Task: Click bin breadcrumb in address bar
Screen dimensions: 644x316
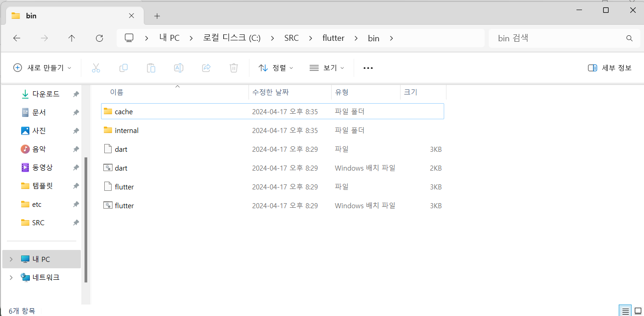Action: click(373, 38)
